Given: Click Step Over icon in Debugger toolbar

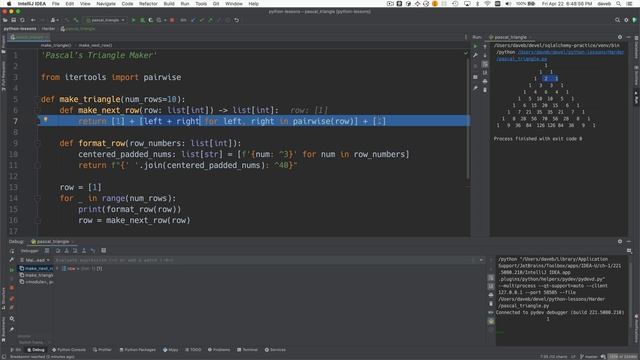Looking at the screenshot, I should [58, 251].
